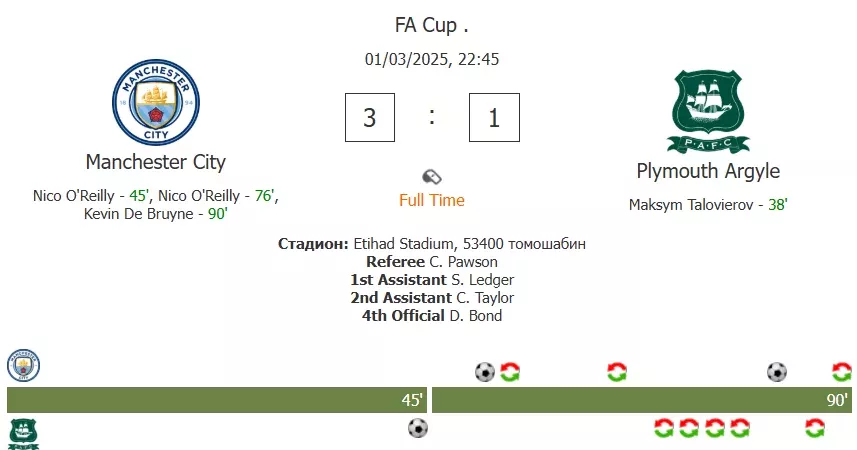Image resolution: width=857 pixels, height=450 pixels.
Task: Click Plymouth's first substitution icon on timeline
Action: coord(664,428)
